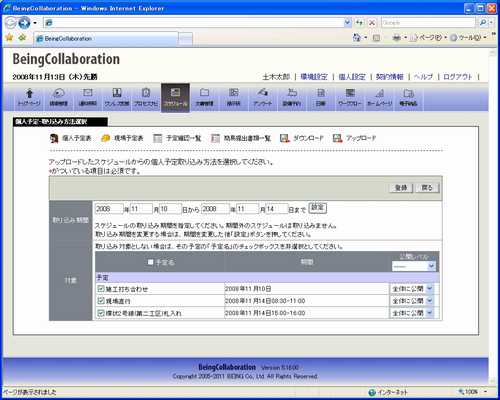Open the 公開 dropdown for 施工打ち合わせ
The width and height of the screenshot is (500, 400).
pos(413,289)
